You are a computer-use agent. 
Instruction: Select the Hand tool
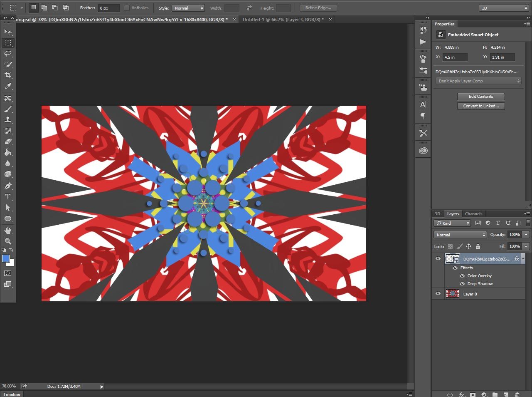[x=8, y=231]
